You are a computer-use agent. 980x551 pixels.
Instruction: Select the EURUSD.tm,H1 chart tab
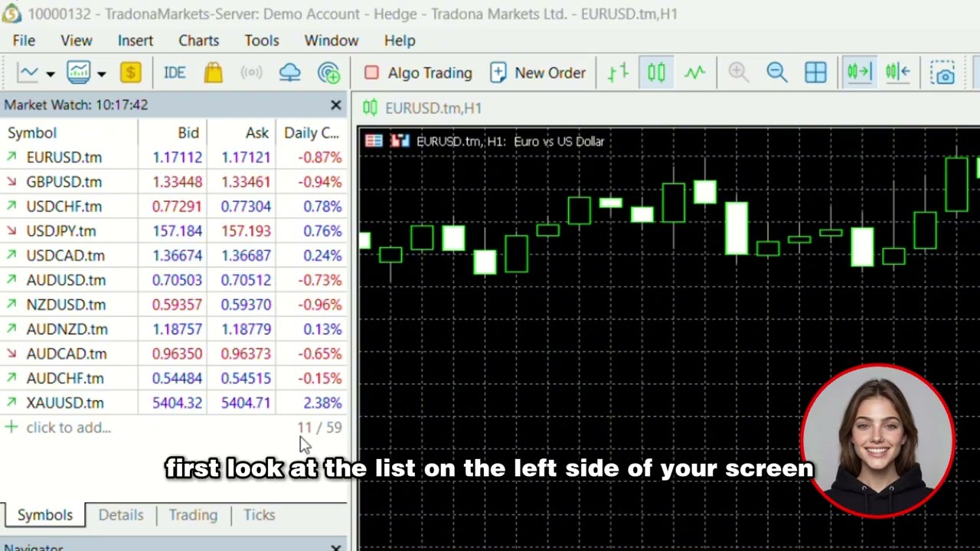pyautogui.click(x=423, y=108)
